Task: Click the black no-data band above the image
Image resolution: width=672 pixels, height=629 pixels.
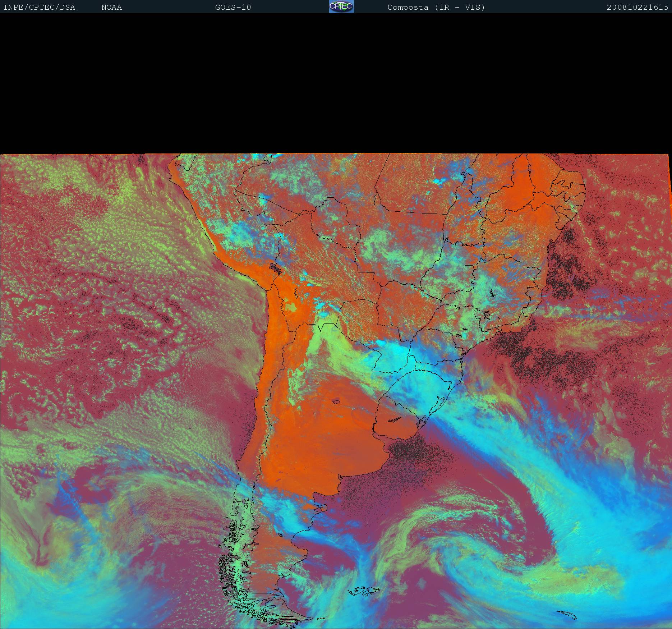Action: 336,83
